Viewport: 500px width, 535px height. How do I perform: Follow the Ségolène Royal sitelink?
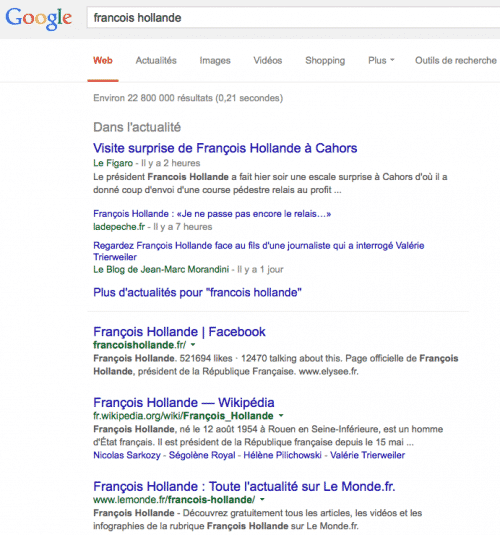202,455
